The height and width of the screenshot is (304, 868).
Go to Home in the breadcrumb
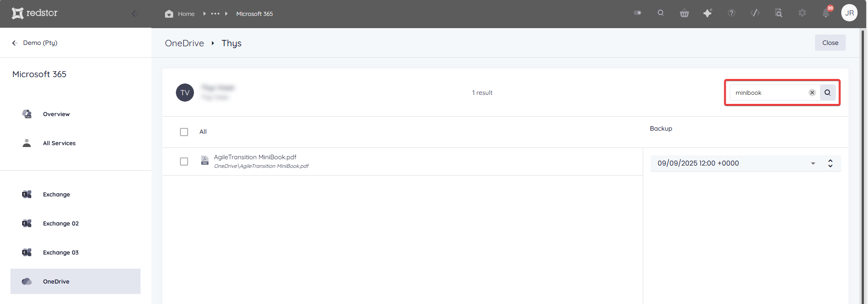pyautogui.click(x=186, y=14)
